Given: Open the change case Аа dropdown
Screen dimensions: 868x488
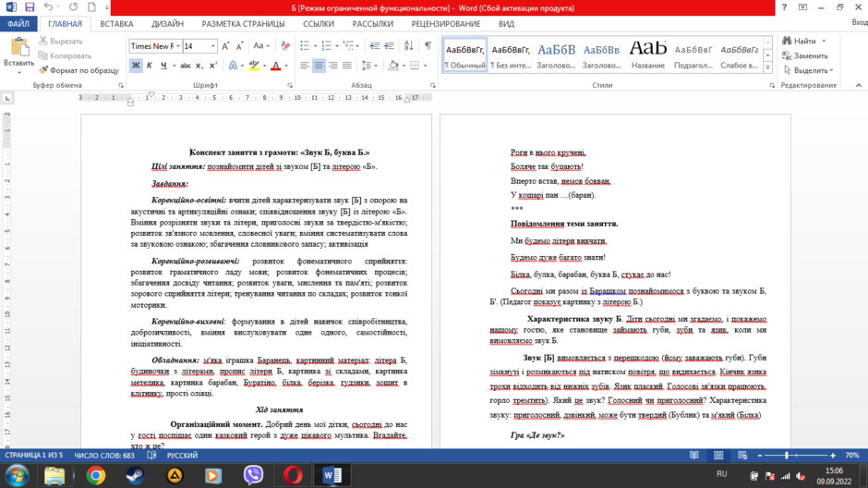Looking at the screenshot, I should tap(261, 46).
